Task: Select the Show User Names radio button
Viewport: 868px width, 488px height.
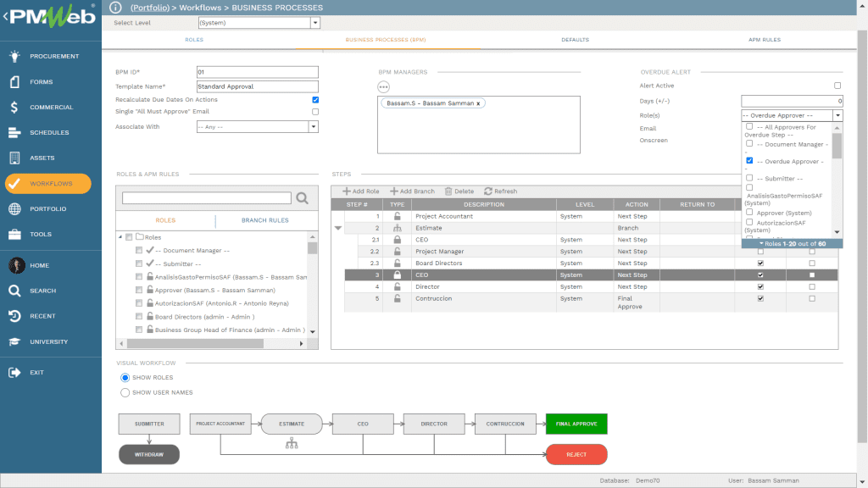Action: (x=125, y=392)
